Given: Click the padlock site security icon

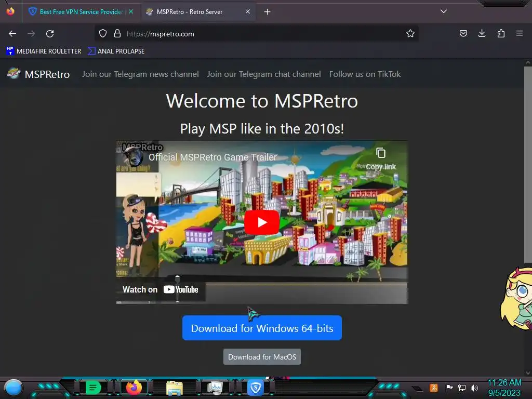Looking at the screenshot, I should 117,34.
